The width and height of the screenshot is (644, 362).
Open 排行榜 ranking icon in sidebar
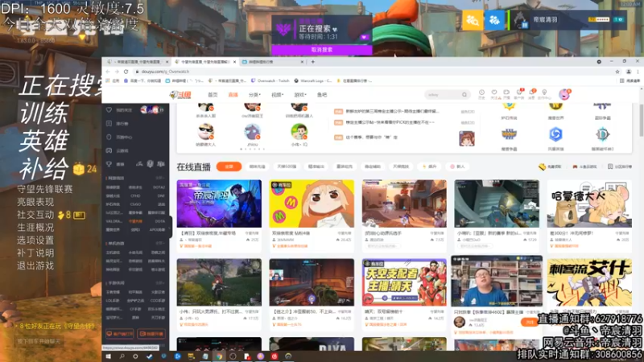[x=109, y=124]
